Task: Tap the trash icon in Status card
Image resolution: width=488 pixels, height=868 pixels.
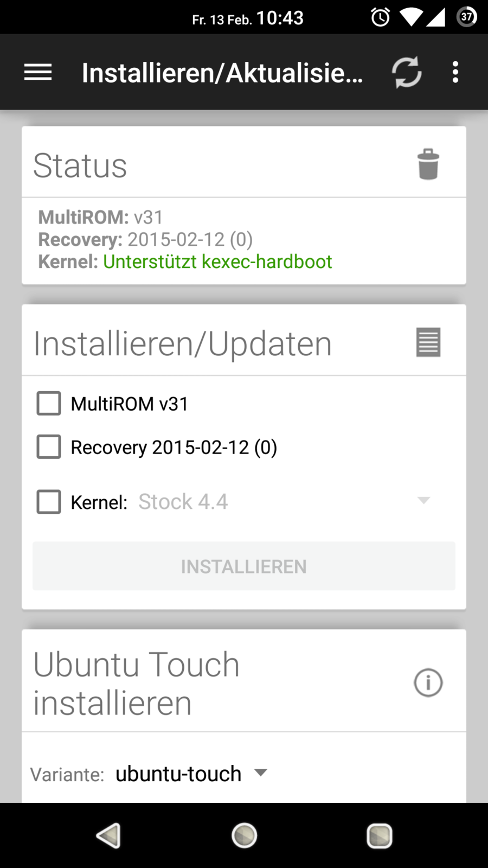Action: 428,164
